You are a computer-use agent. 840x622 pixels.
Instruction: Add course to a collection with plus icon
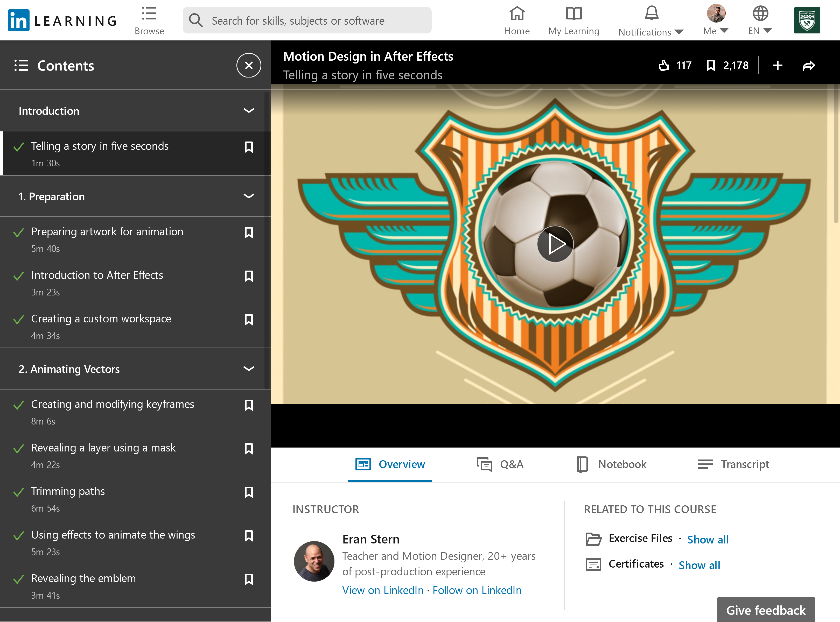tap(778, 65)
